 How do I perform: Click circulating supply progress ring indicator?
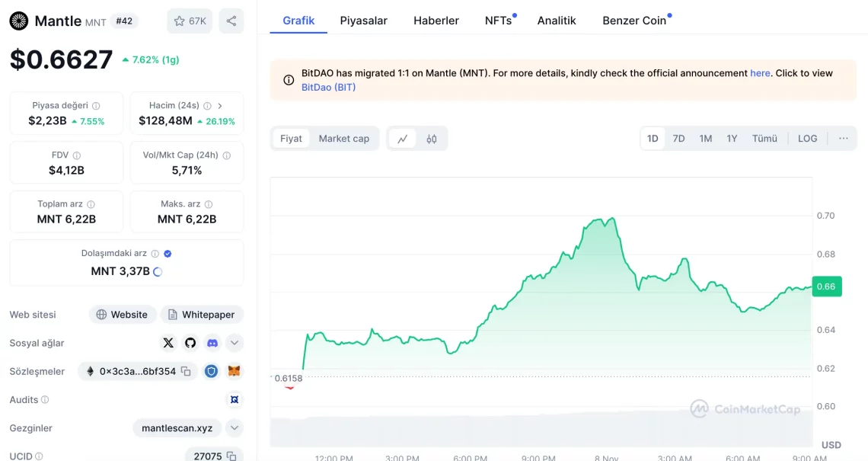[158, 271]
